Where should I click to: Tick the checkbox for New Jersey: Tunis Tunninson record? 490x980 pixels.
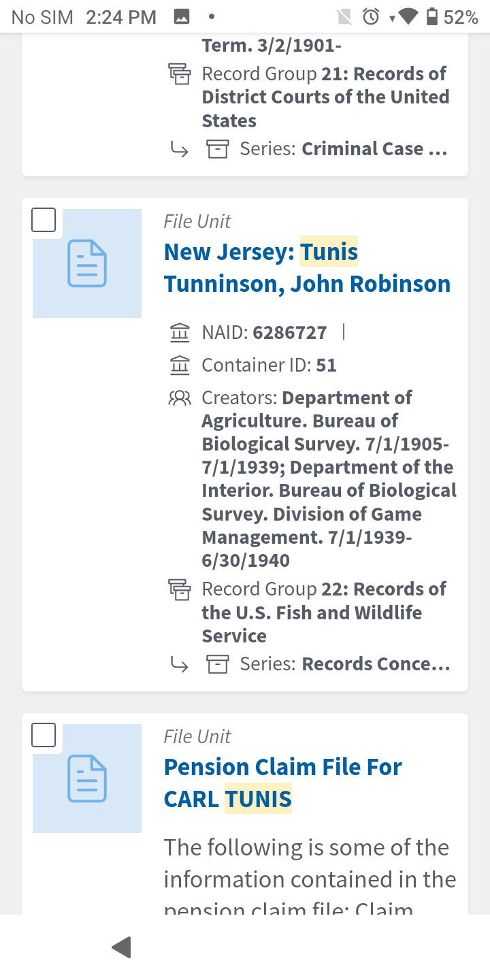coord(44,220)
